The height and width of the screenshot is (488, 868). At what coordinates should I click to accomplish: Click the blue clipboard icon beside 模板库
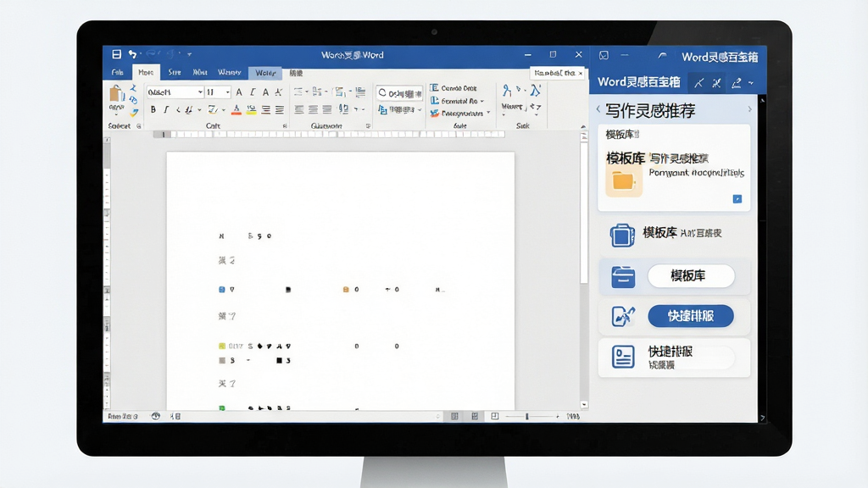pos(622,236)
